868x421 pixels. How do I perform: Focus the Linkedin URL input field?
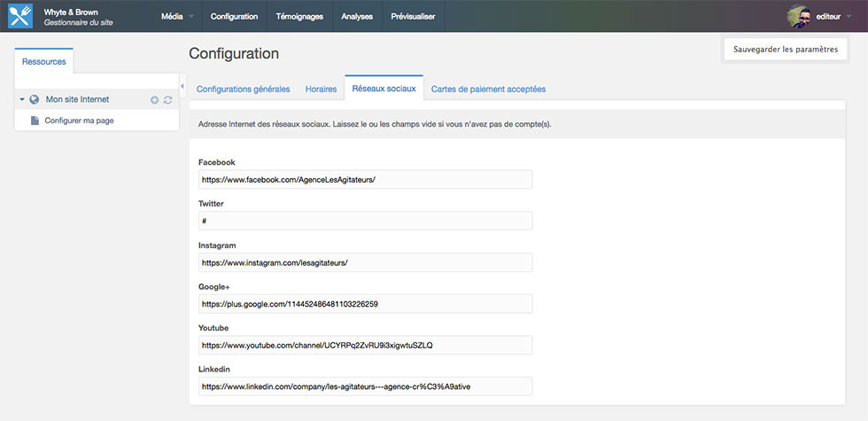pyautogui.click(x=365, y=386)
